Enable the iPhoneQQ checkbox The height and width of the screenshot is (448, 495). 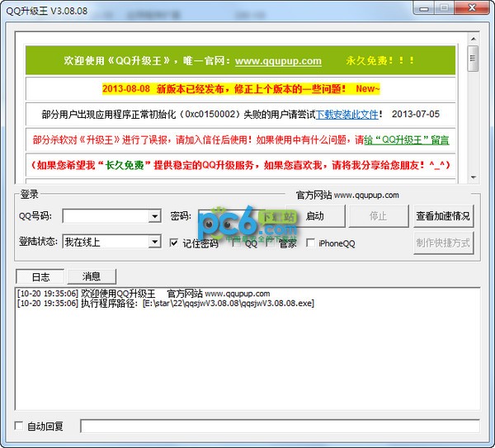pos(311,243)
